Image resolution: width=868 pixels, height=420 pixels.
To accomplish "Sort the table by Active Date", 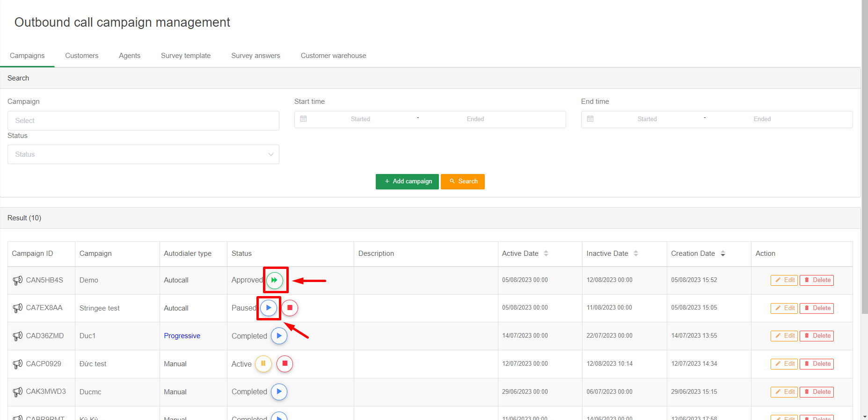I will (x=546, y=253).
